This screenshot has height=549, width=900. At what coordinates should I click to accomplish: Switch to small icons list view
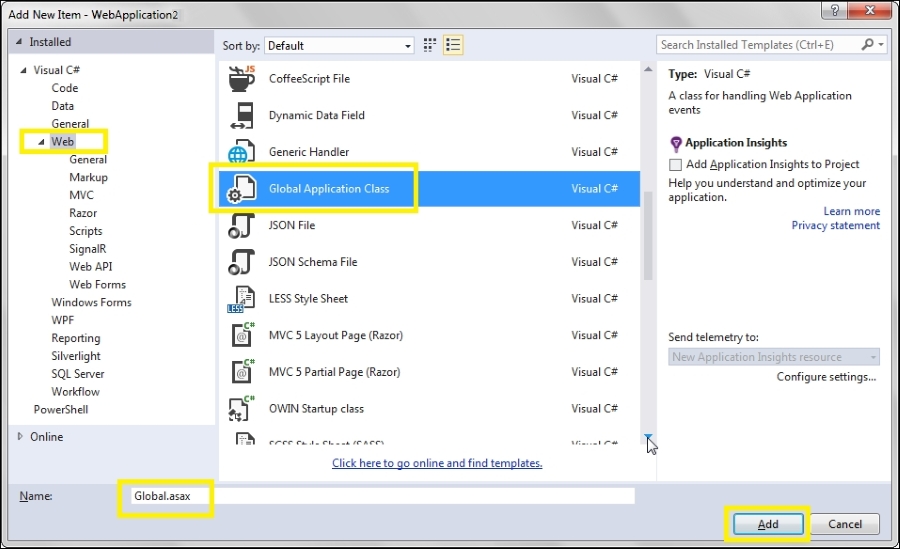tap(453, 45)
